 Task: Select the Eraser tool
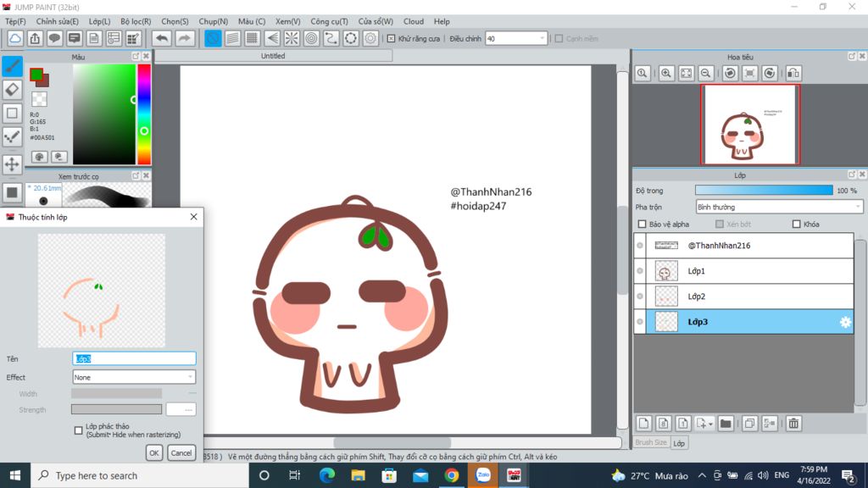pos(12,90)
